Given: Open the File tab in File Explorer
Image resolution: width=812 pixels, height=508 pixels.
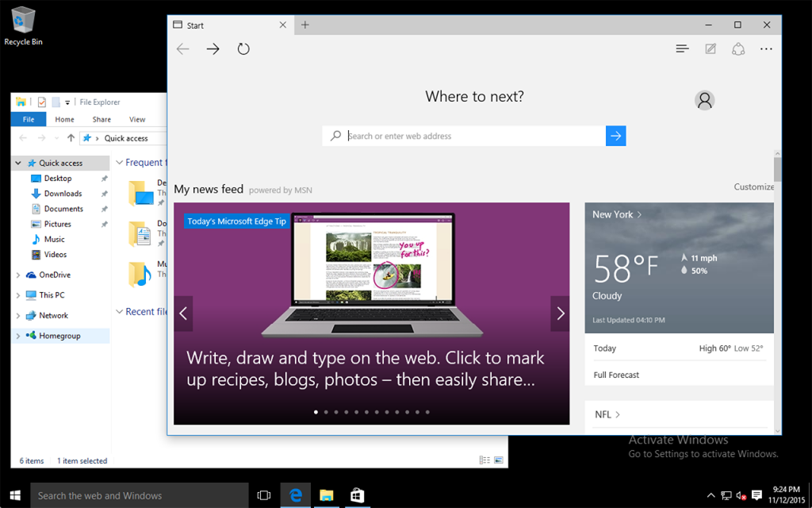Looking at the screenshot, I should click(29, 119).
